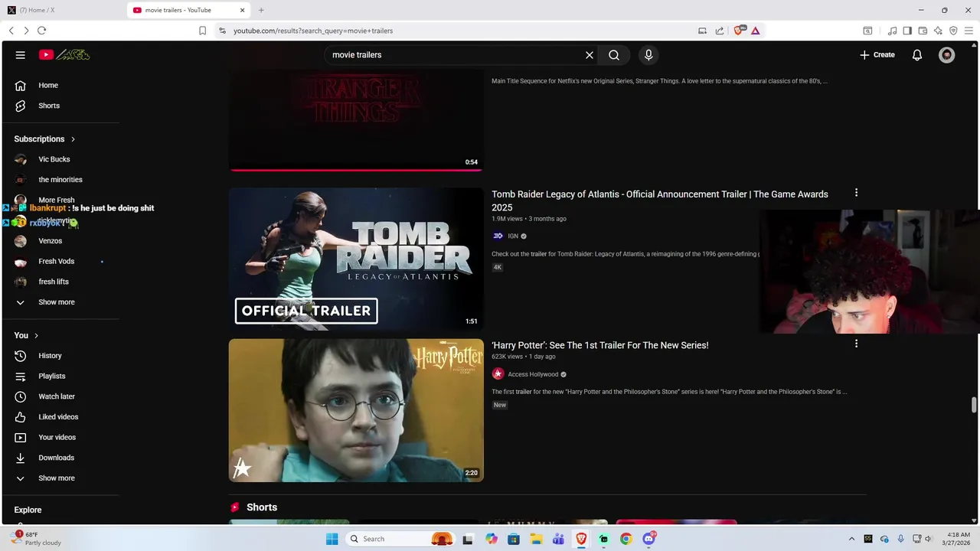Visit the Access Hollywood channel

[533, 374]
